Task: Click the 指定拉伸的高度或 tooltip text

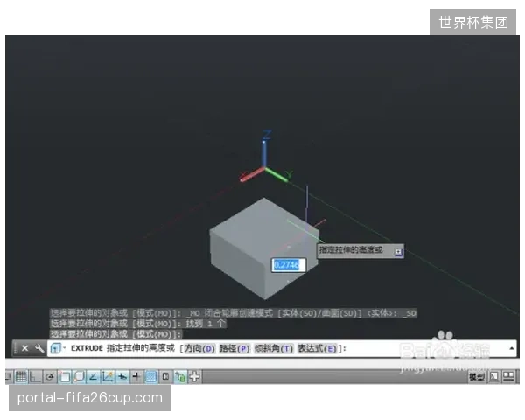Action: tap(351, 250)
